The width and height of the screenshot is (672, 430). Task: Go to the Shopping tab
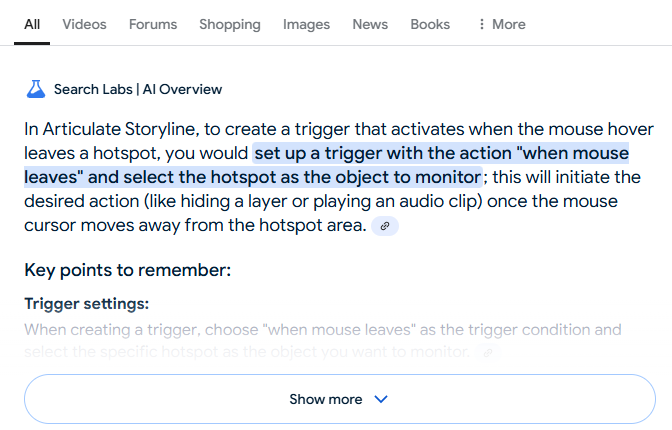(230, 24)
